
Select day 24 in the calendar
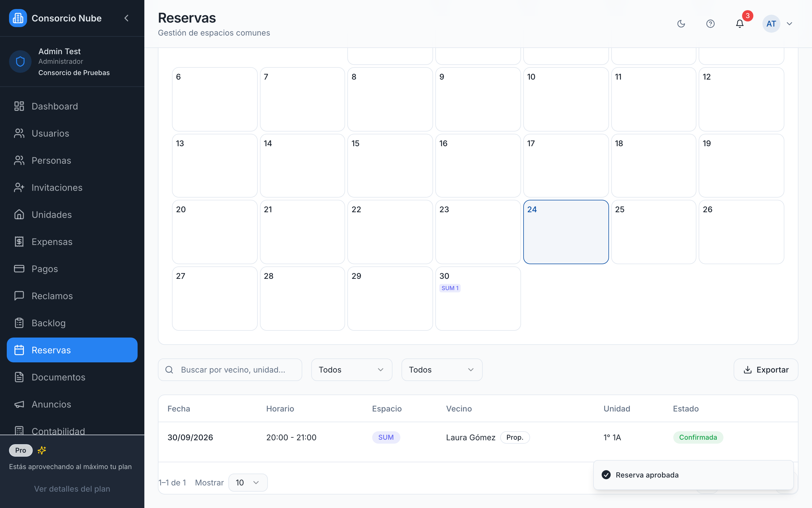tap(566, 232)
